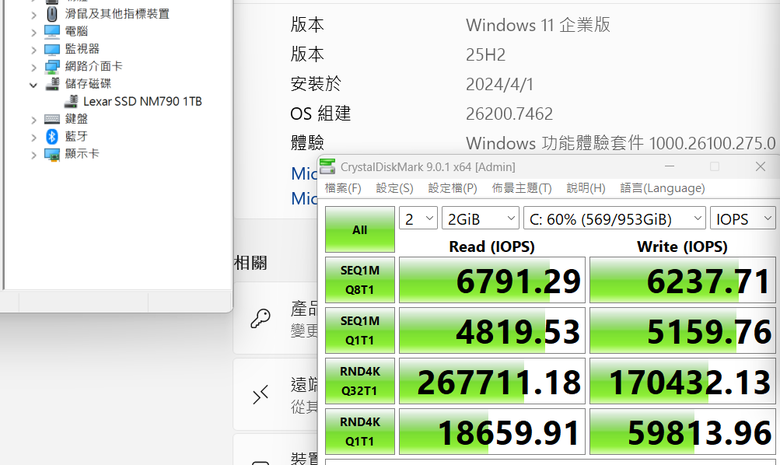Click the Lexar SSD drive icon
Image resolution: width=780 pixels, height=465 pixels.
tap(71, 101)
